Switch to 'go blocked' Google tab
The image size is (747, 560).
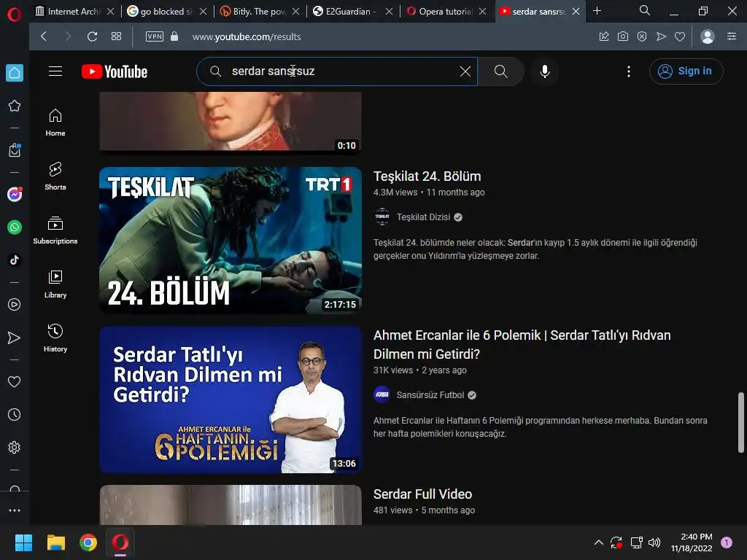tap(160, 12)
